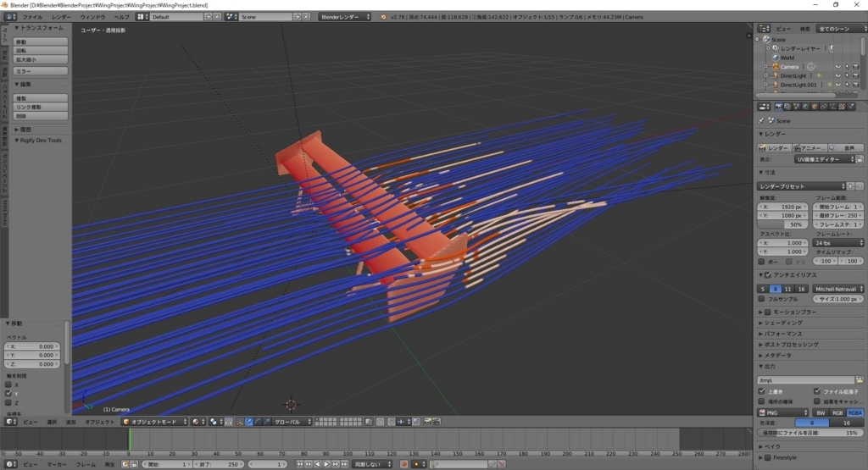Enable the モーションブラー checkbox
Viewport: 868px width, 470px height.
[x=768, y=312]
